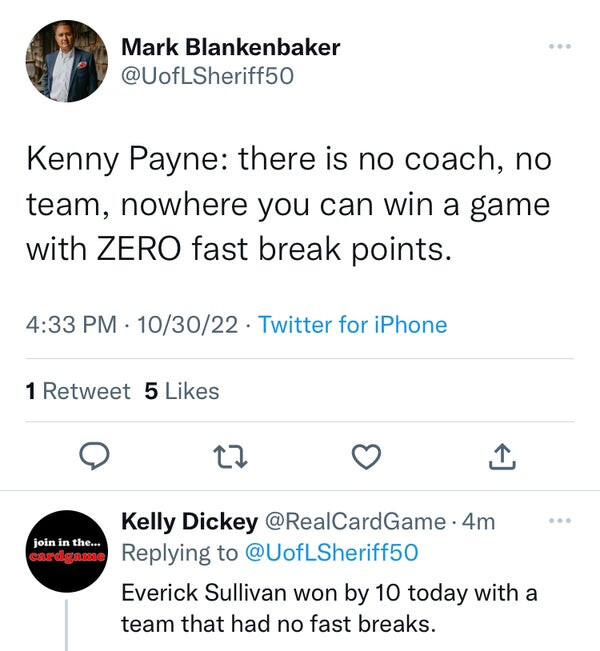600x651 pixels.
Task: View the 1 Retweet list
Action: click(x=78, y=391)
